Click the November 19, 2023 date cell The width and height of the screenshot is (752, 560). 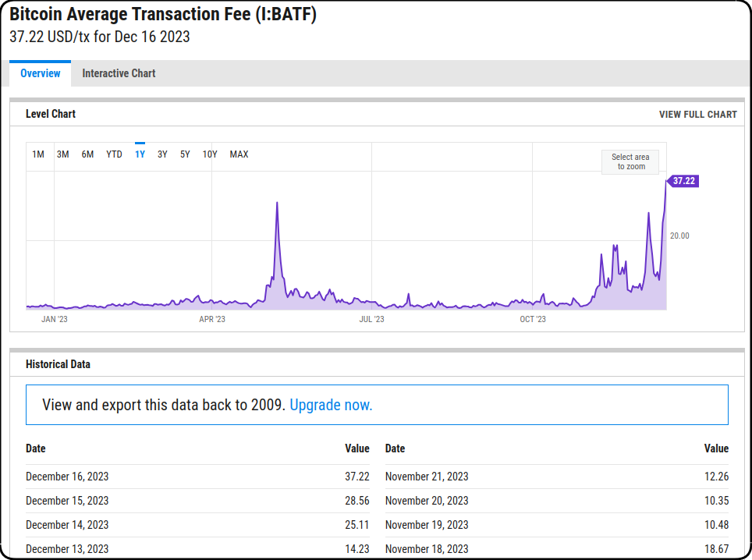coord(427,525)
